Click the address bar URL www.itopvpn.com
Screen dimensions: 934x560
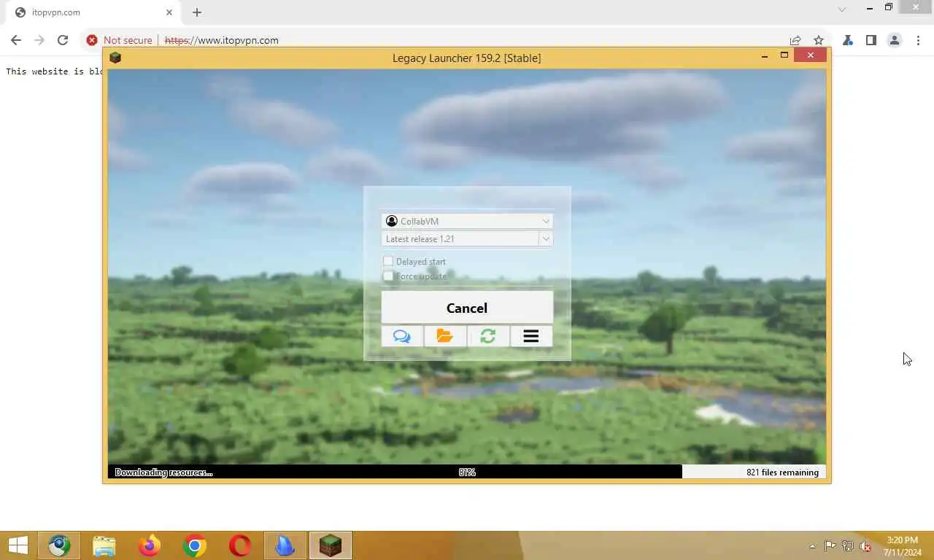tap(222, 40)
